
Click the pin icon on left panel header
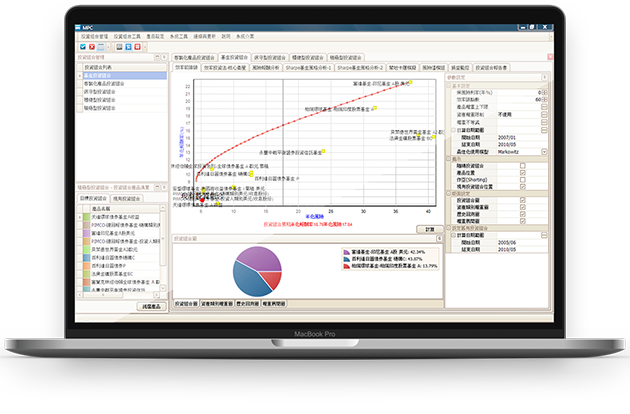pos(158,59)
